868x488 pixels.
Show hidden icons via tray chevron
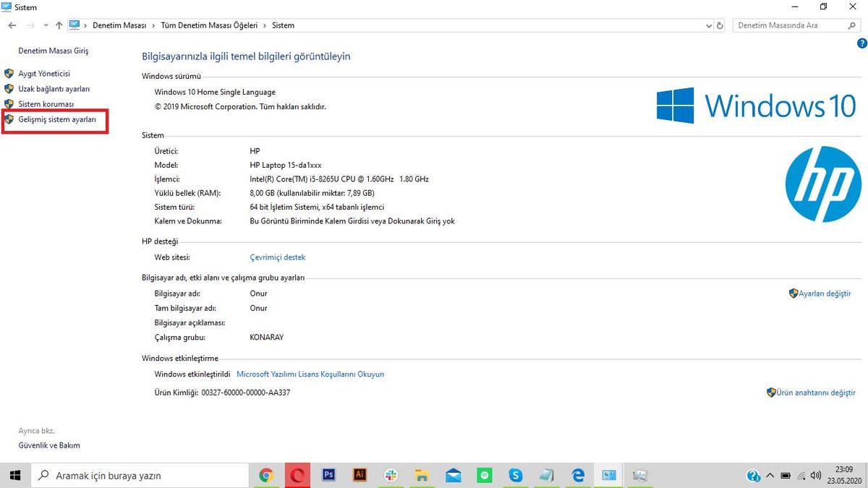770,476
